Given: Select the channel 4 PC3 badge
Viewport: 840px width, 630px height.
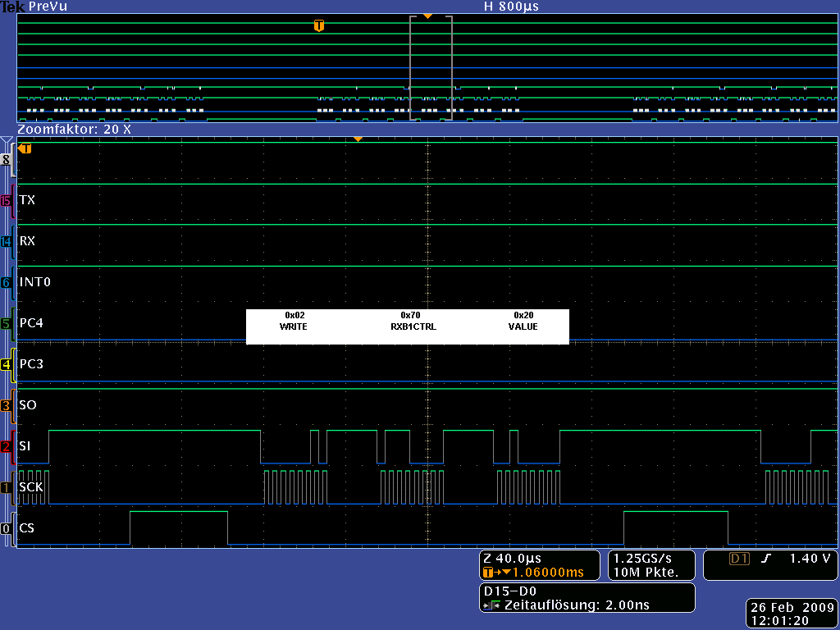Looking at the screenshot, I should pos(7,364).
